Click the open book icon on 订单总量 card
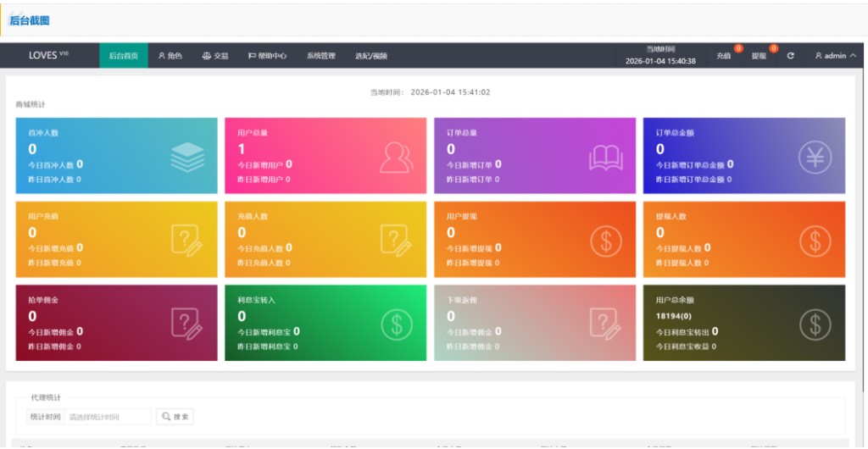This screenshot has height=449, width=868. [x=605, y=158]
